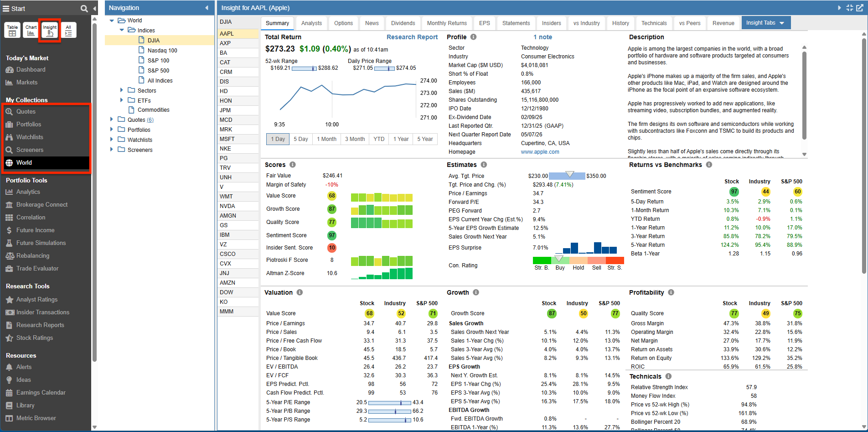Select NVDA in the ticker list
The height and width of the screenshot is (432, 868).
point(238,206)
